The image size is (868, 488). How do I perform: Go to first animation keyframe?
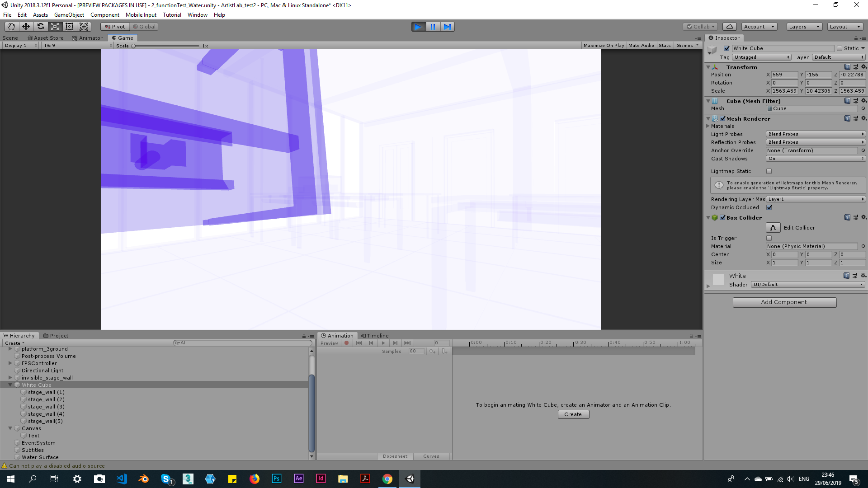point(359,343)
